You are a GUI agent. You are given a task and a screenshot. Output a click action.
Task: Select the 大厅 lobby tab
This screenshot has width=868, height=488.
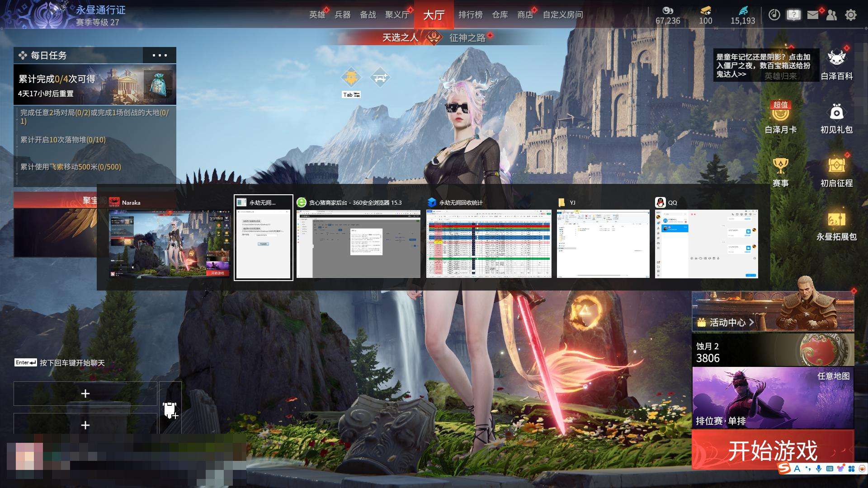pos(434,15)
